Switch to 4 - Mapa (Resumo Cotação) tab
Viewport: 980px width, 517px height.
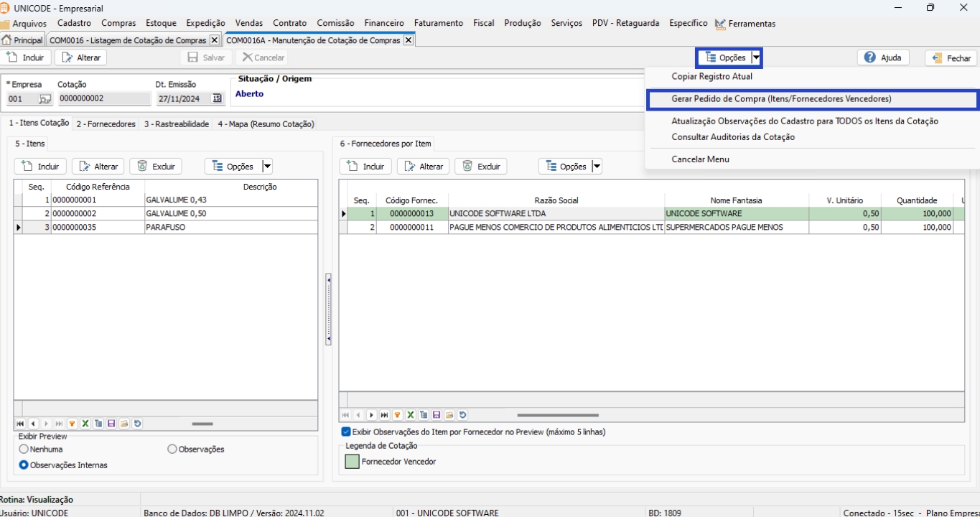click(266, 124)
